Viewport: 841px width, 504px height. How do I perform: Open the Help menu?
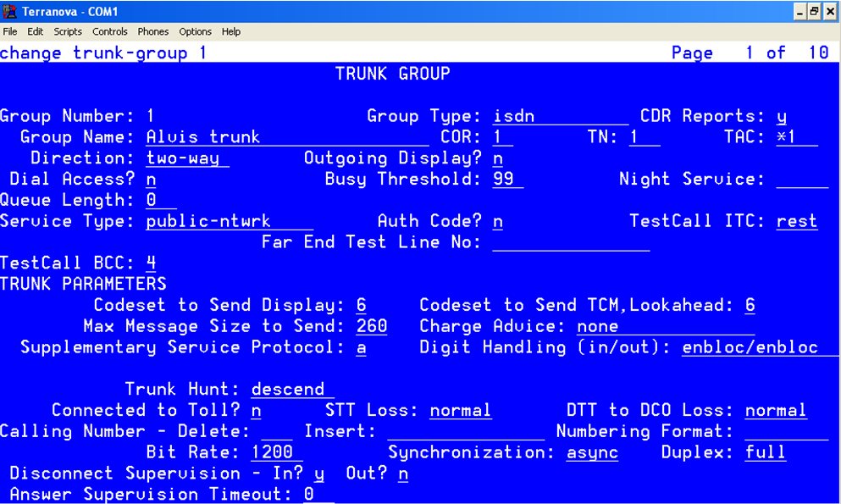[231, 31]
